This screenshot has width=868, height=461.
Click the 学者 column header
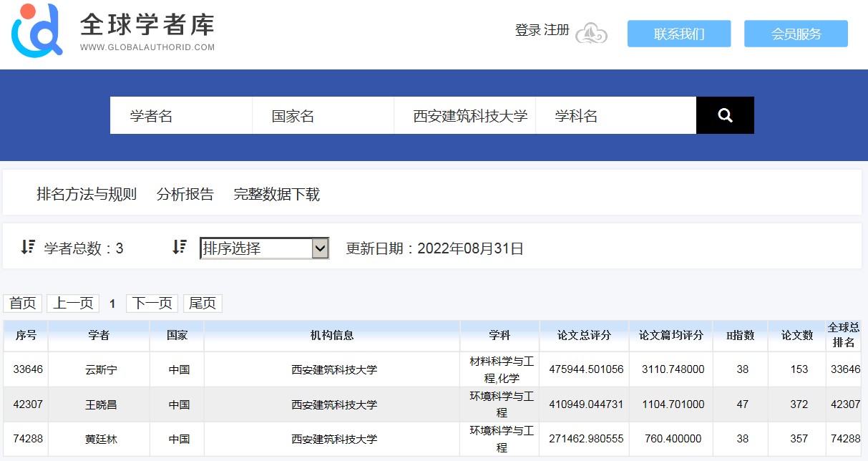pyautogui.click(x=99, y=335)
